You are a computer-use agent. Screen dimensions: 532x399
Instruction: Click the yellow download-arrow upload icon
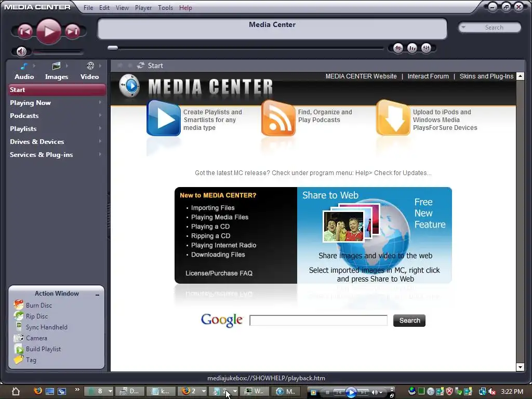(393, 118)
